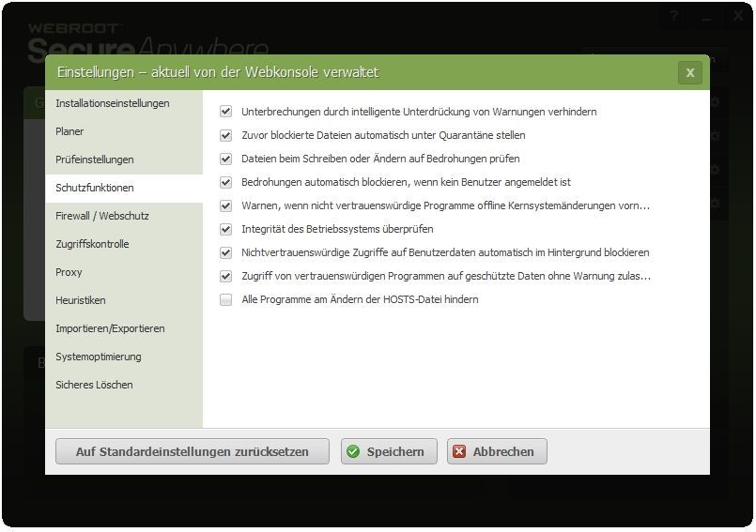This screenshot has height=532, width=756.
Task: Disable intelligent warning suppression checkbox
Action: (x=225, y=112)
